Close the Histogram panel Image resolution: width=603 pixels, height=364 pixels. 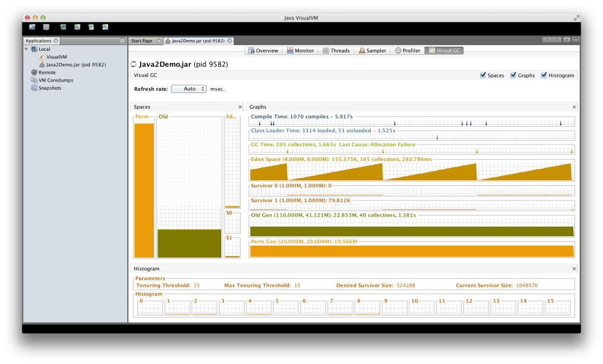coord(574,269)
